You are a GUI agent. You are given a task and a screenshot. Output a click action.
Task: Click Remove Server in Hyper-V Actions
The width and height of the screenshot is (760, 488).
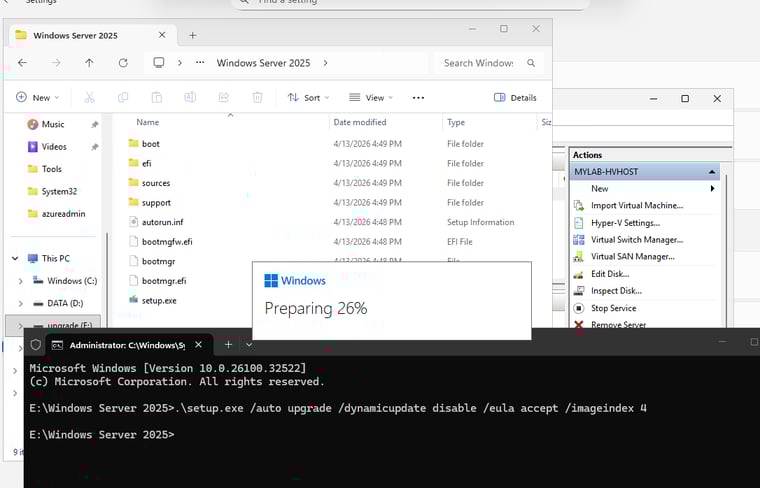(x=618, y=324)
